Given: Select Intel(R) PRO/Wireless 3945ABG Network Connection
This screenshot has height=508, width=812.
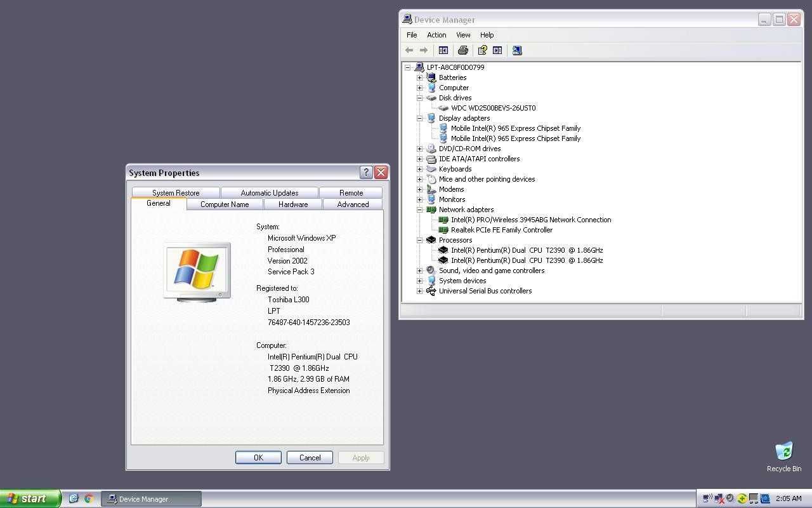Looking at the screenshot, I should [x=531, y=220].
